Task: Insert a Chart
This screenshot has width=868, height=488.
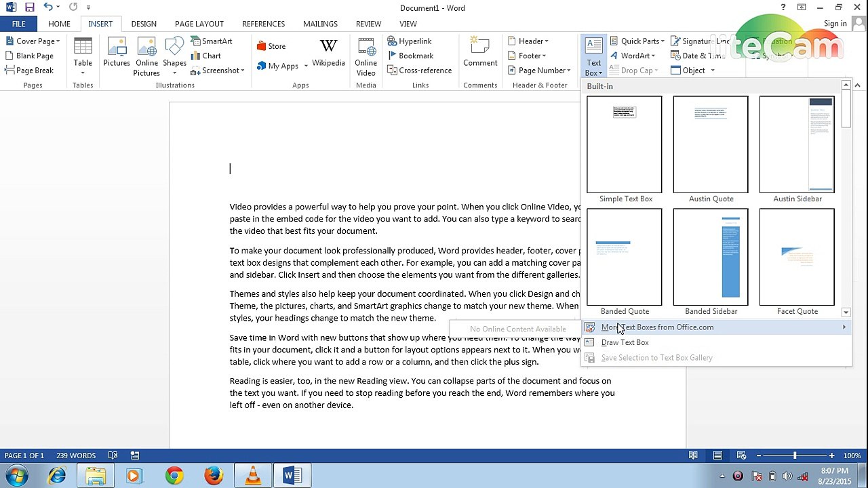Action: (x=205, y=56)
